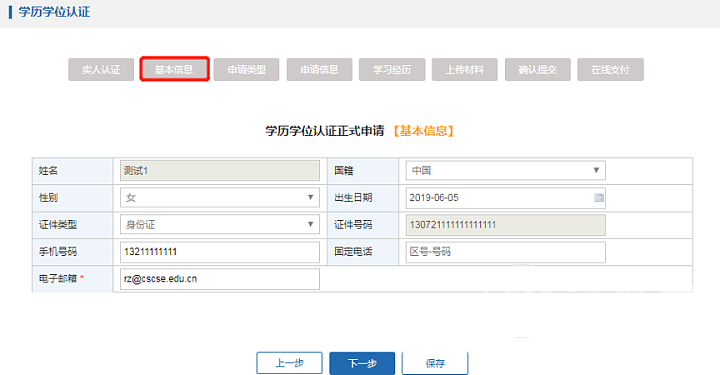Open the 在线支付 step tab
The height and width of the screenshot is (375, 720).
610,69
